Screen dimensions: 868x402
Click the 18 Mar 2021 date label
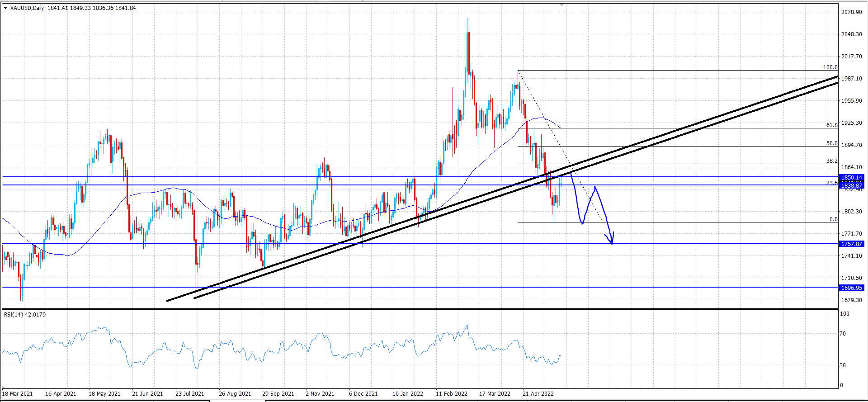[x=18, y=394]
